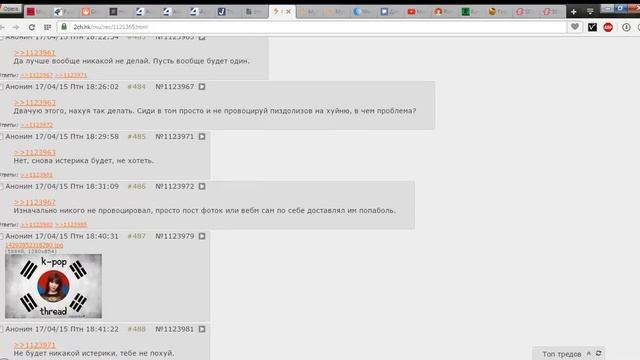Screen dimensions: 640x360
Task: Tick the checkbox of post #484
Action: 2,87
